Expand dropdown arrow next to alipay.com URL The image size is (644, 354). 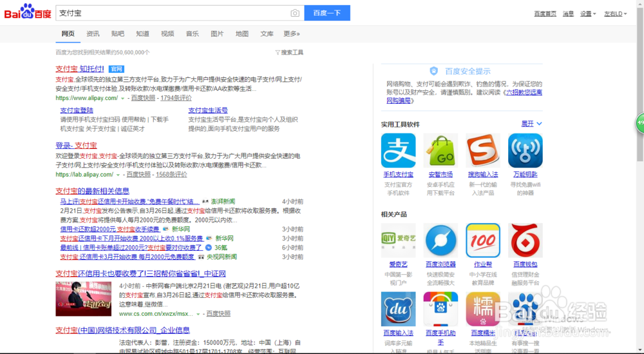pyautogui.click(x=122, y=98)
